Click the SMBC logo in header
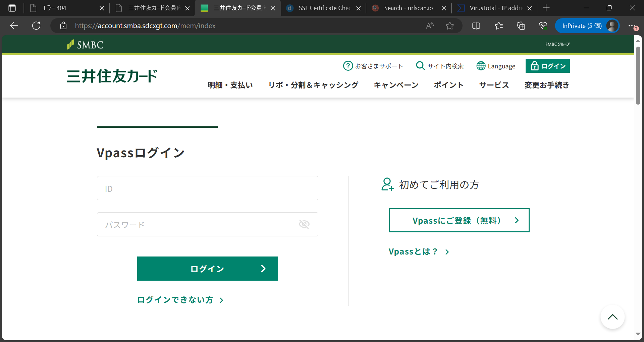Screen dimensions: 644x342 click(85, 45)
